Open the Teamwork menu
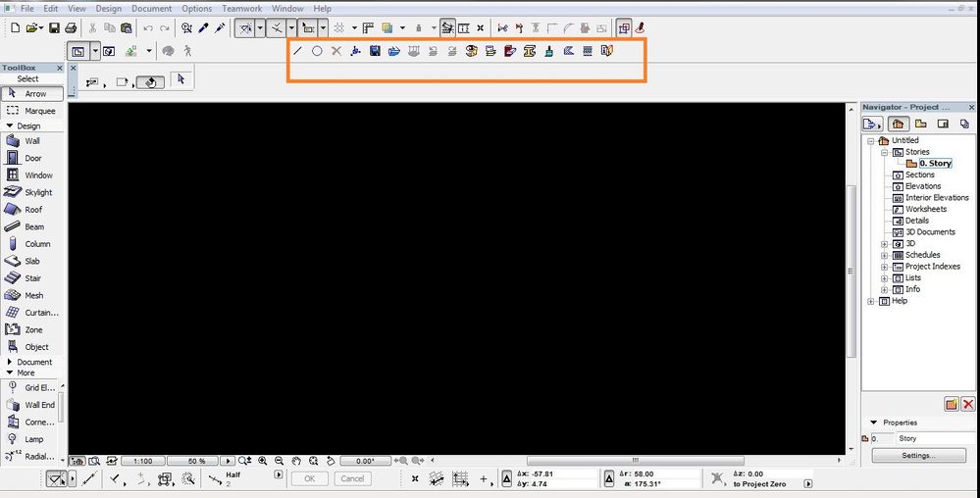The image size is (980, 498). pos(242,9)
